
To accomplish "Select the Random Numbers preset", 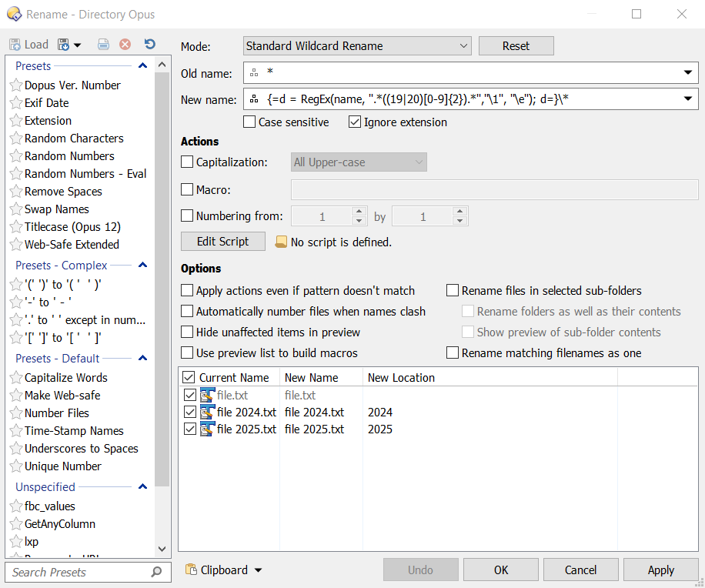I will pyautogui.click(x=70, y=156).
